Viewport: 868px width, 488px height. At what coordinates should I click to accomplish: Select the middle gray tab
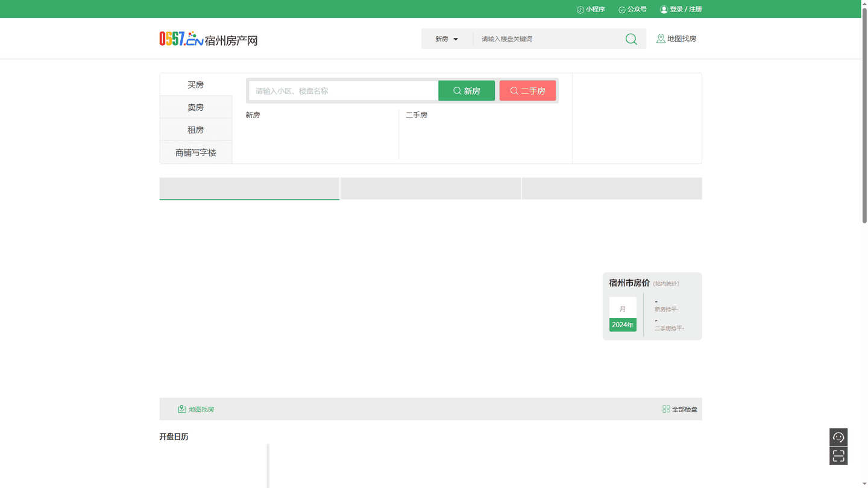[x=430, y=189]
